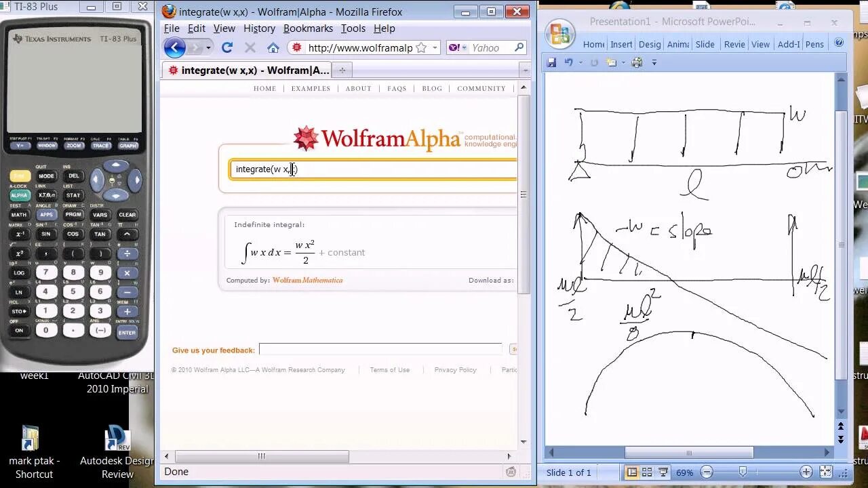Open the Terms of Use link
868x488 pixels.
pos(389,370)
